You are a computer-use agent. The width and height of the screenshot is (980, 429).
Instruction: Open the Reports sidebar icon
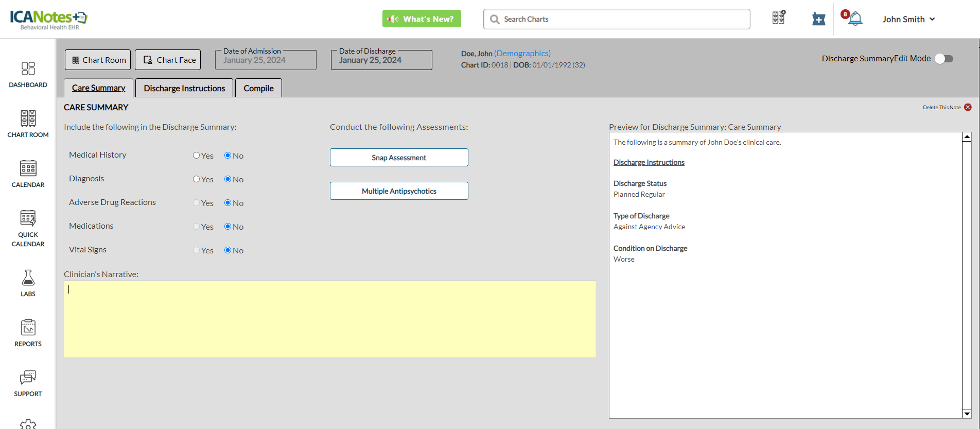(x=28, y=328)
